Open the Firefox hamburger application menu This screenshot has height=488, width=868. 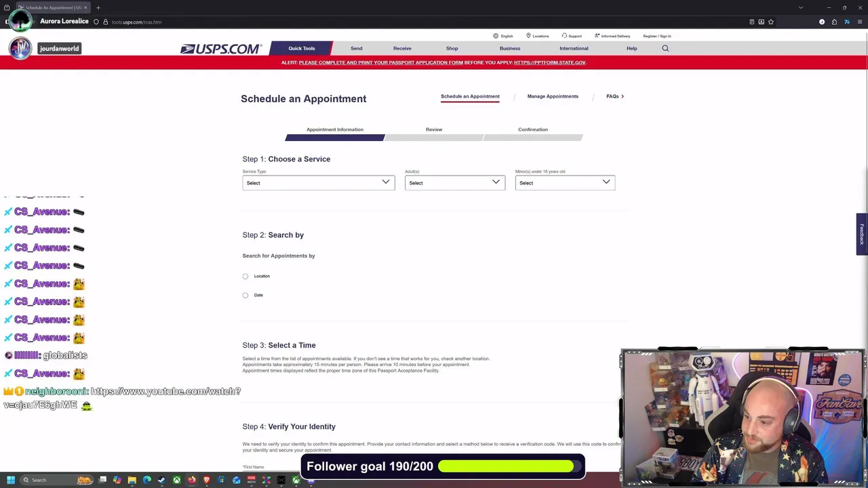pos(859,22)
